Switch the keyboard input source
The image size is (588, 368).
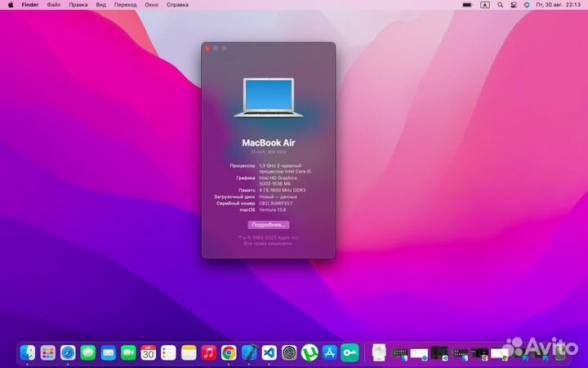pos(485,5)
